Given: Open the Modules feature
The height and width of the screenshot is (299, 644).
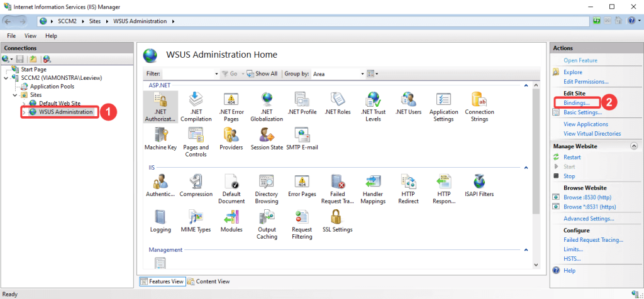Looking at the screenshot, I should coord(231,222).
